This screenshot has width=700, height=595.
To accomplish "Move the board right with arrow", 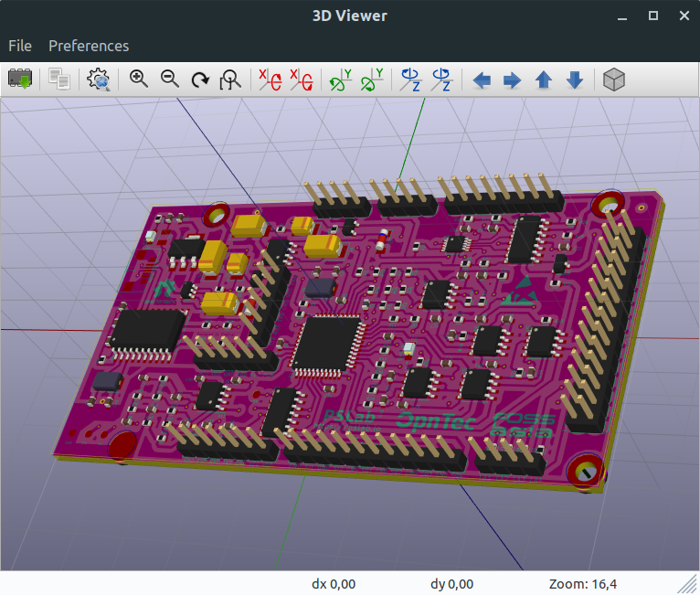I will (x=512, y=80).
